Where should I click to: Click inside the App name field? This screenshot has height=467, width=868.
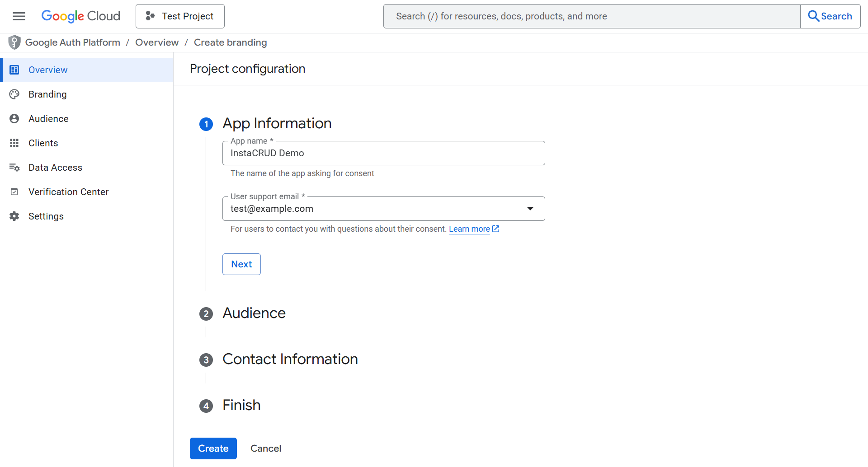[383, 153]
